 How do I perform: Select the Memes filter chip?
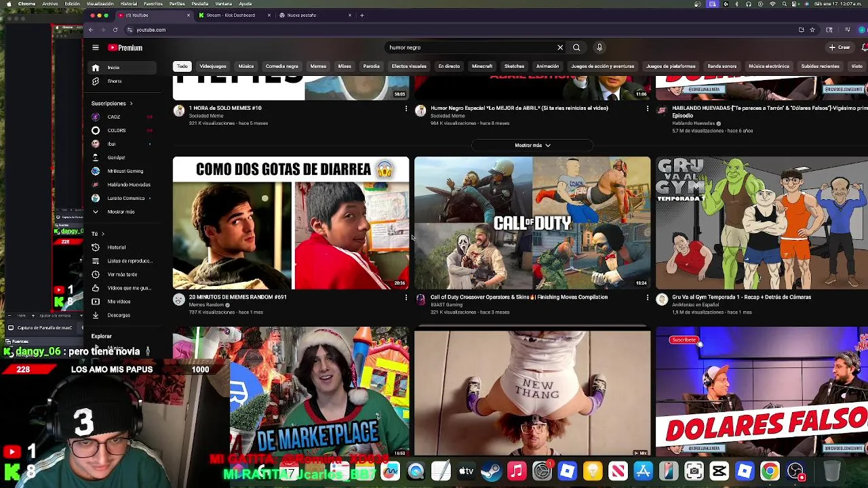(318, 66)
